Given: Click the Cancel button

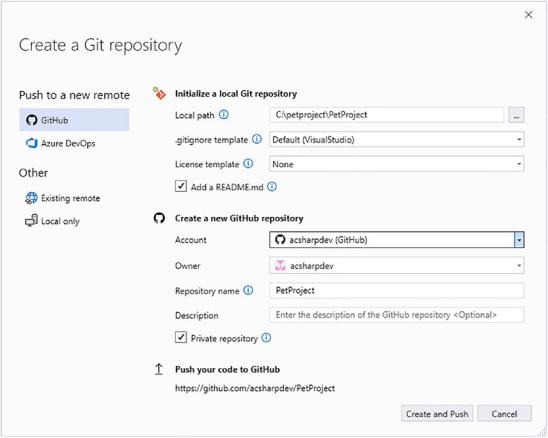Looking at the screenshot, I should [504, 414].
